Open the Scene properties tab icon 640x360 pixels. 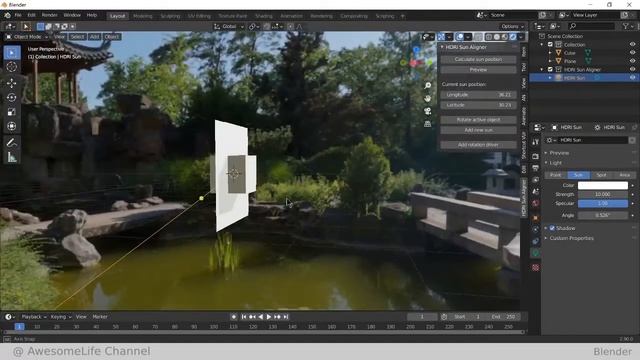(x=536, y=191)
